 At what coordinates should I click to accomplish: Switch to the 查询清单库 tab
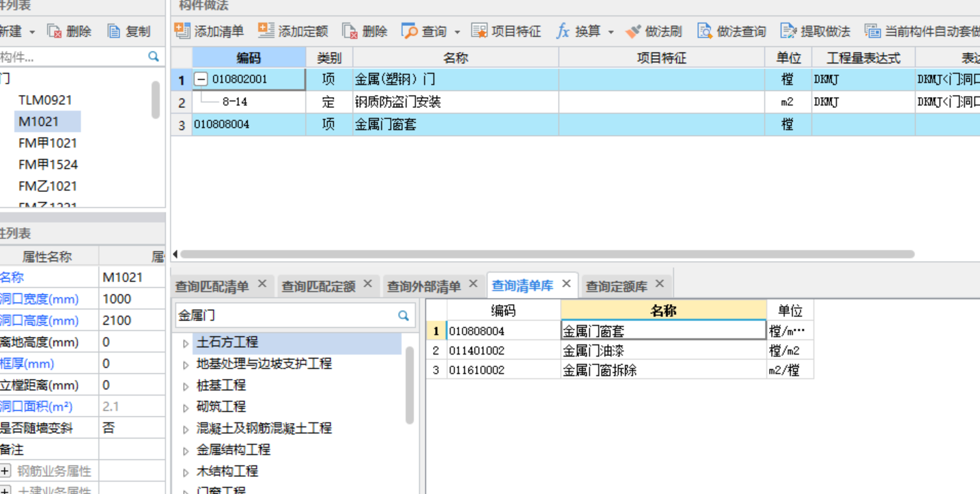[522, 286]
